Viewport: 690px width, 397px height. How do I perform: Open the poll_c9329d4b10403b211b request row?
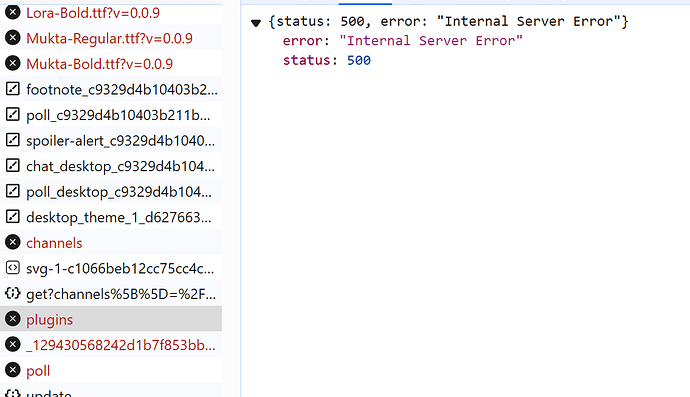(x=111, y=115)
